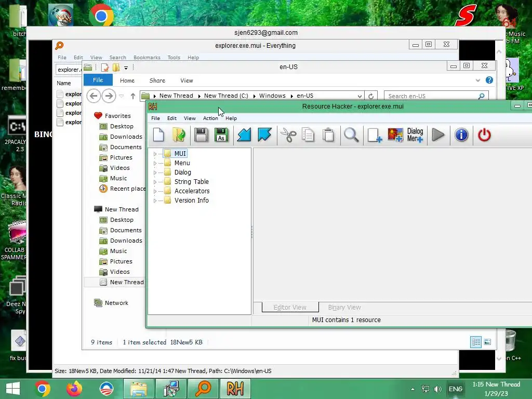The height and width of the screenshot is (399, 532).
Task: Click the Add new resource icon
Action: [375, 135]
